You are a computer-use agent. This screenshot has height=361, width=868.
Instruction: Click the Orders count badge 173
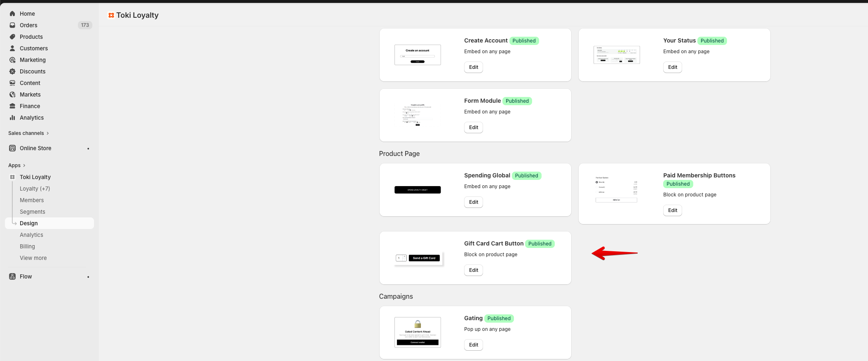click(85, 25)
